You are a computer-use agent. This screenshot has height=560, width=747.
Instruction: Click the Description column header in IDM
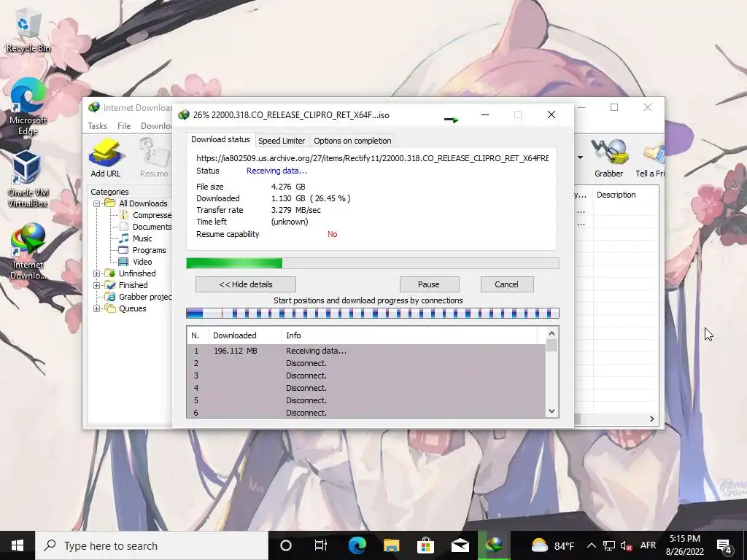click(x=625, y=195)
